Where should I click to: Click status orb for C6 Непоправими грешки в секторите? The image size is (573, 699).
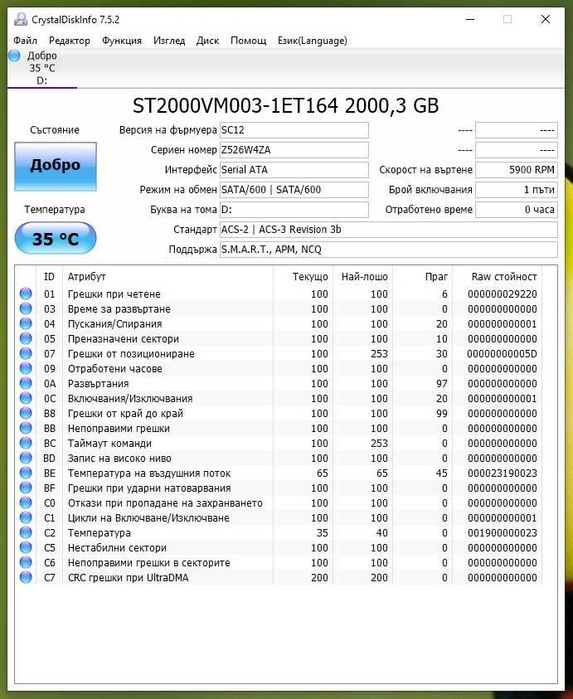[x=26, y=563]
